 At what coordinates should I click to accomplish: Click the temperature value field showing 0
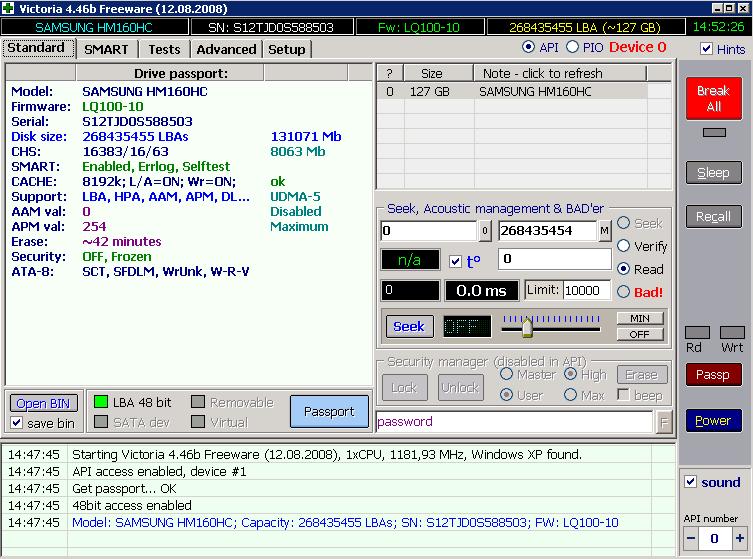click(x=555, y=259)
